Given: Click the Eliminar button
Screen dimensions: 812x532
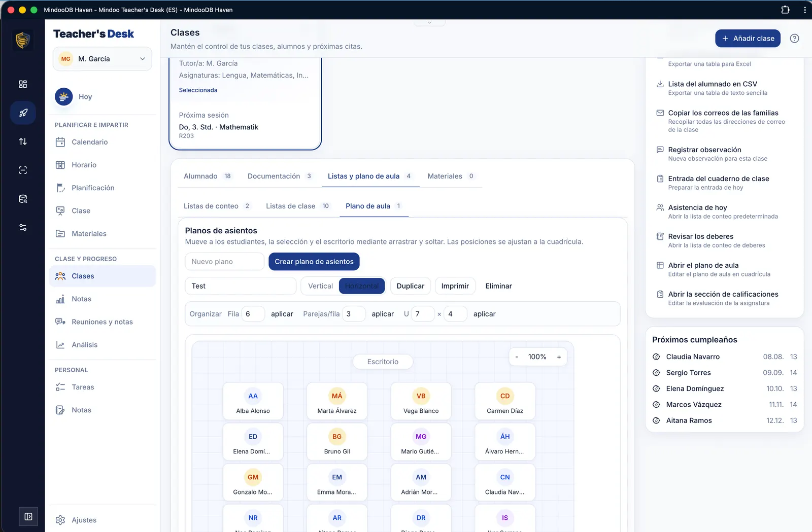Looking at the screenshot, I should pos(499,286).
